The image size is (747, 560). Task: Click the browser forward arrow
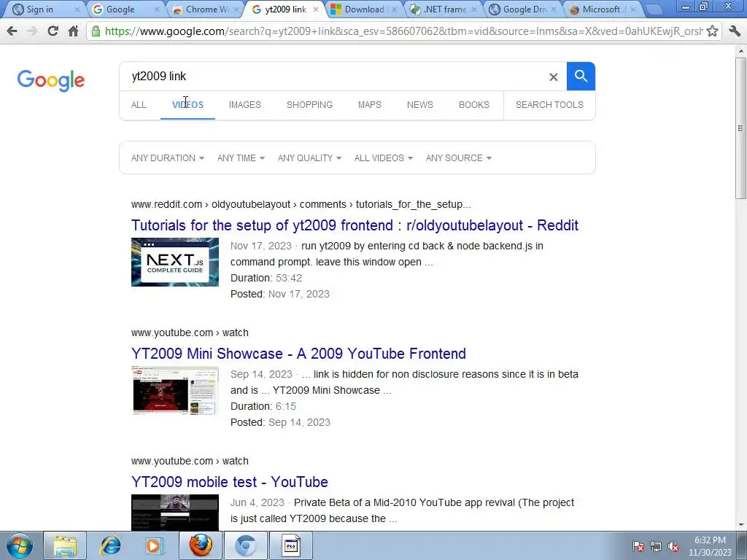click(32, 31)
